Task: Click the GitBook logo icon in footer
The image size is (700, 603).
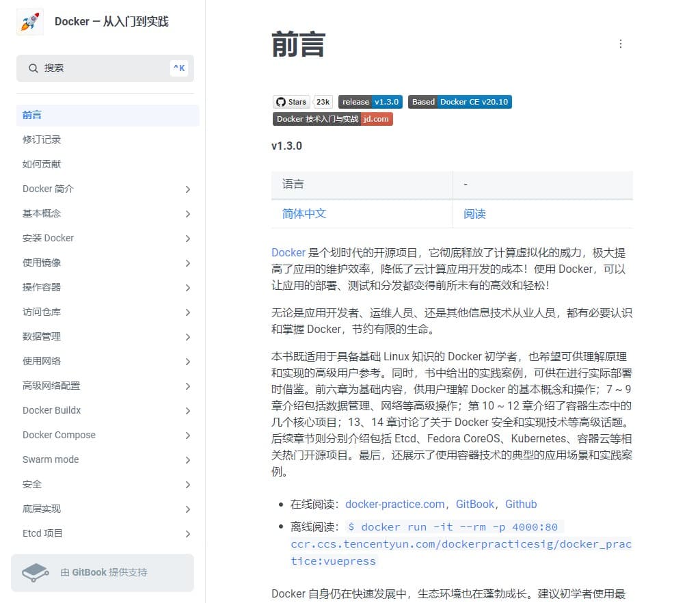Action: 36,572
